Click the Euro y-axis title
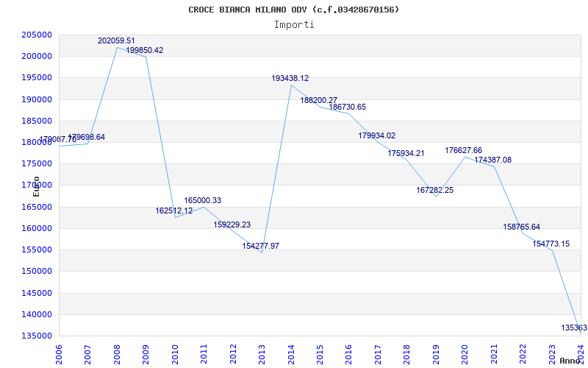 click(36, 186)
